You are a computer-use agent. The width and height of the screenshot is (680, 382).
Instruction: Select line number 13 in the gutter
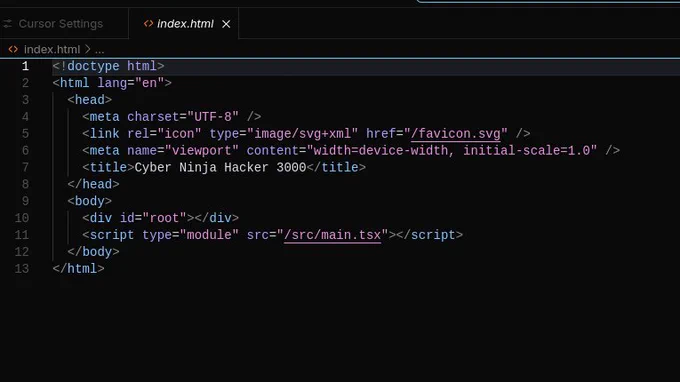click(x=22, y=269)
